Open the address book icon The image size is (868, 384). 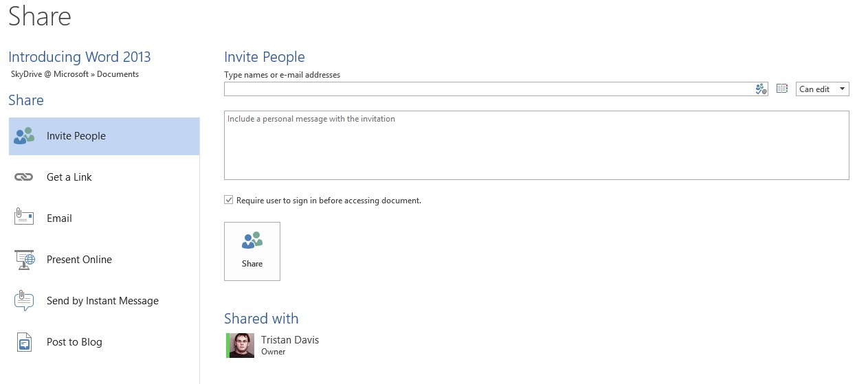[781, 89]
